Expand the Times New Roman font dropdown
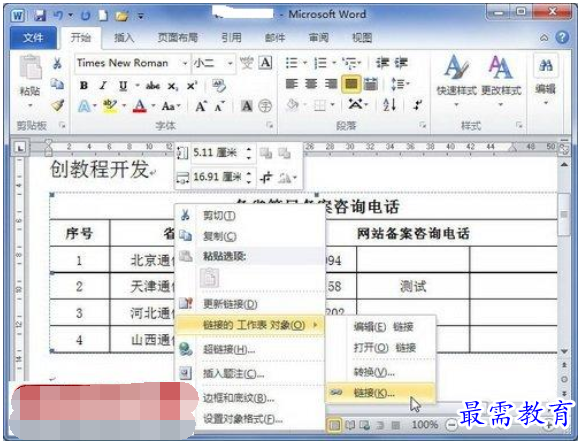581x445 pixels. [184, 63]
